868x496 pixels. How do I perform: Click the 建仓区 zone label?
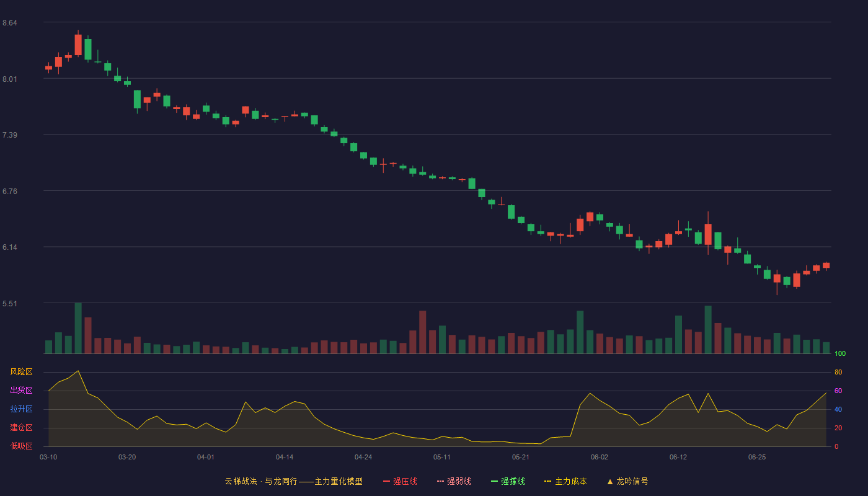21,428
